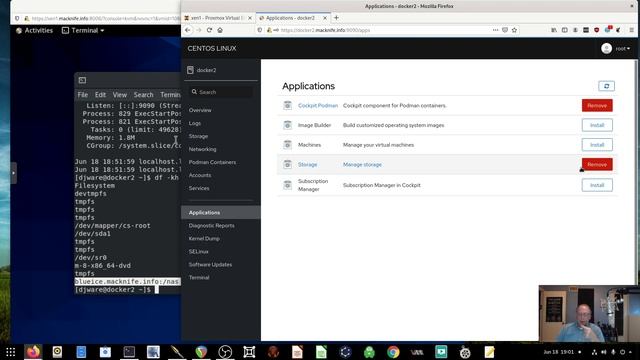This screenshot has height=360, width=640.
Task: Open Accounts in Cockpit sidebar
Action: 200,176
